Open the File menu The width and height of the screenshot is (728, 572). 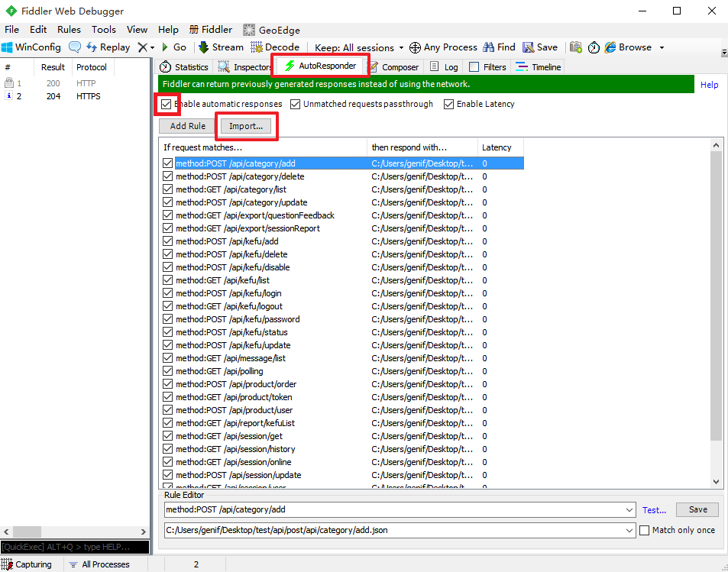click(12, 30)
